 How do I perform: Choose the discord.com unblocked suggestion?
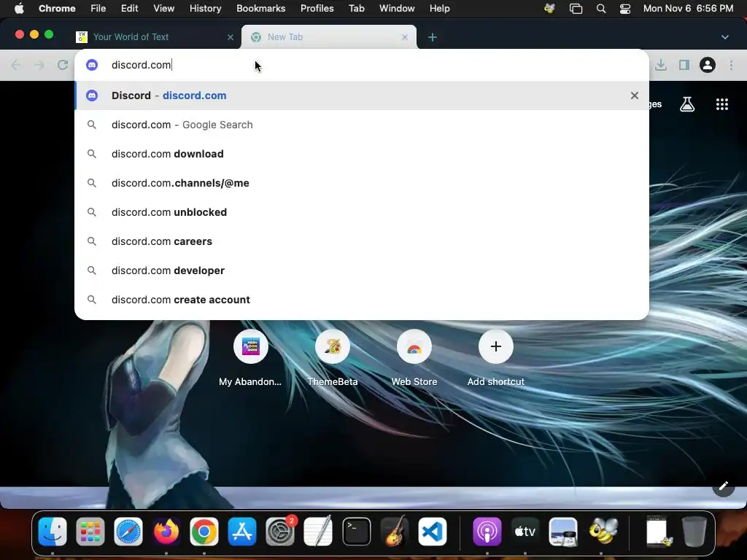362,212
